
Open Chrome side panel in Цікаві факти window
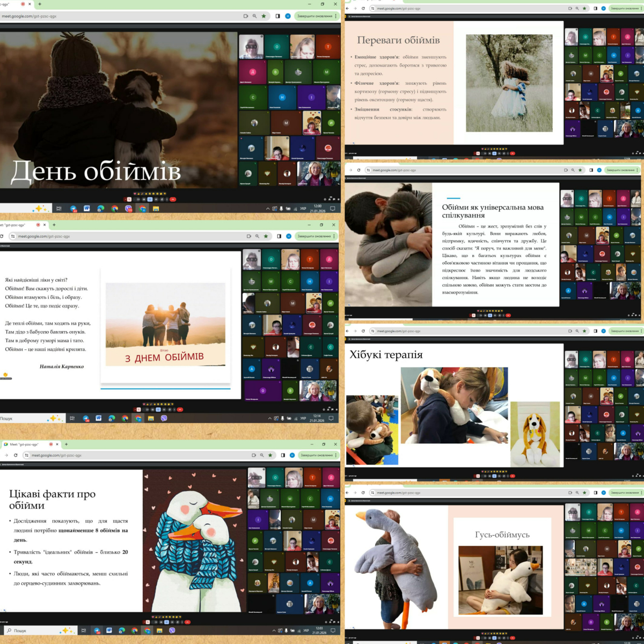(282, 455)
